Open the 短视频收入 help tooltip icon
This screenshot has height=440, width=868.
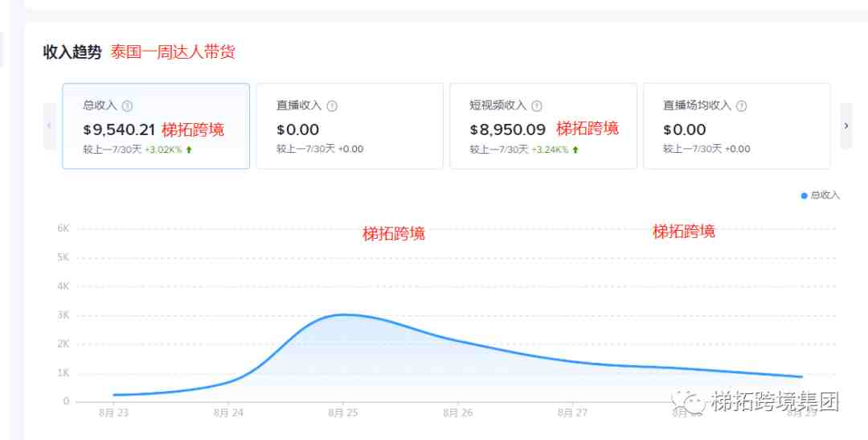pos(537,105)
